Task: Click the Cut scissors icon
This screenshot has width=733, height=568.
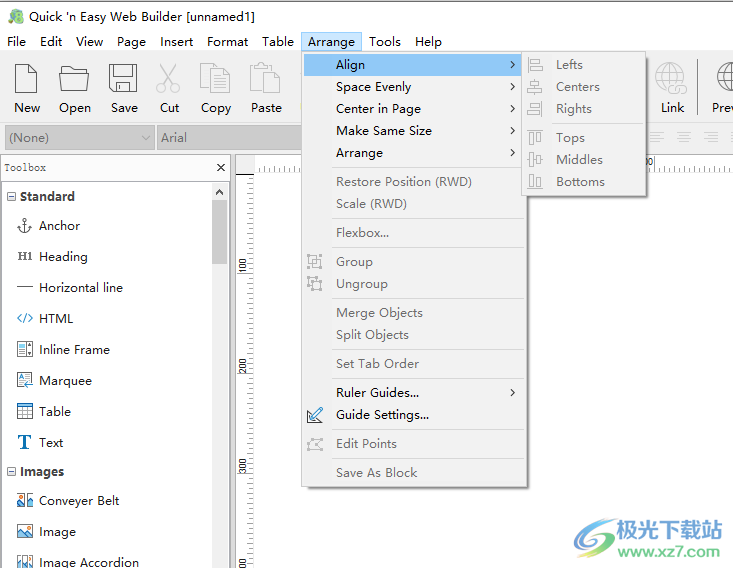Action: 168,78
